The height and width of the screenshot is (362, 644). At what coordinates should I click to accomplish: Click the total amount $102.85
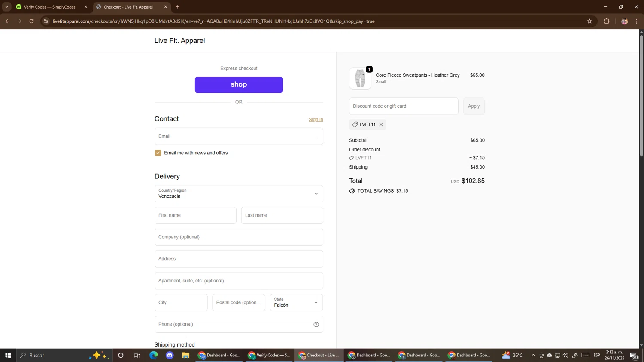[473, 181]
